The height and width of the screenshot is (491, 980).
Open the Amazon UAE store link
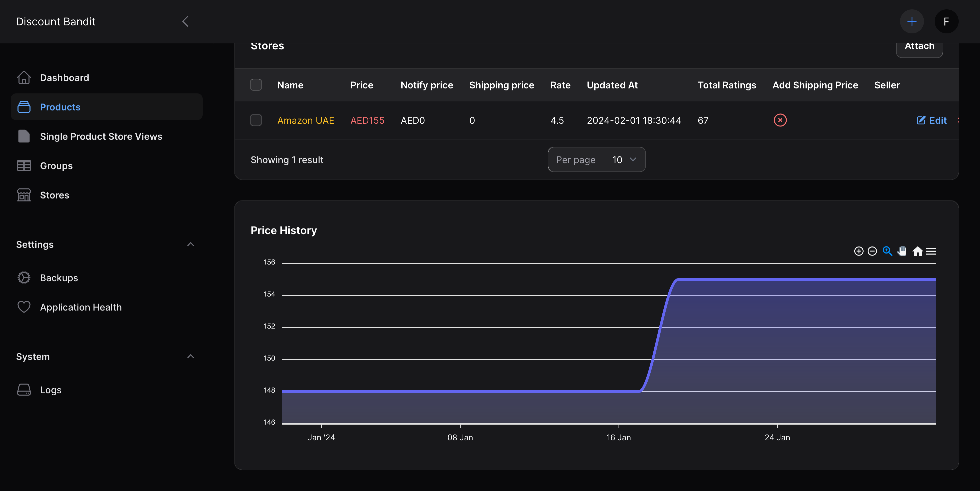point(305,120)
